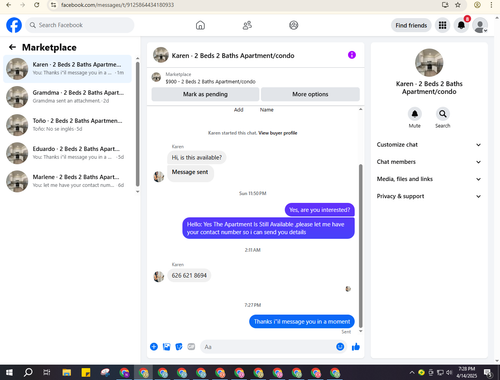Viewport: 500px width, 380px height.
Task: Attach a photo using the image icon
Action: pos(166,347)
